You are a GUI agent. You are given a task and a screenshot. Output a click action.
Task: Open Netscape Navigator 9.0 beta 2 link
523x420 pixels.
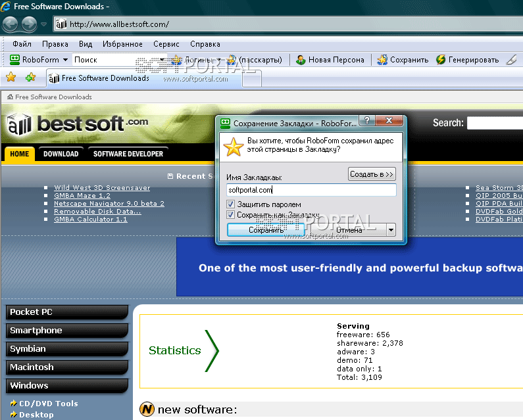point(109,203)
